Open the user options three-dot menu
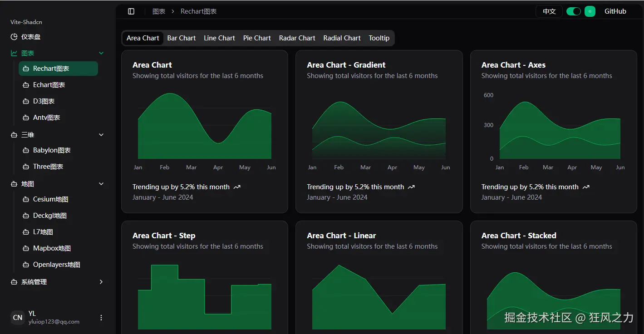This screenshot has height=334, width=644. click(x=101, y=318)
